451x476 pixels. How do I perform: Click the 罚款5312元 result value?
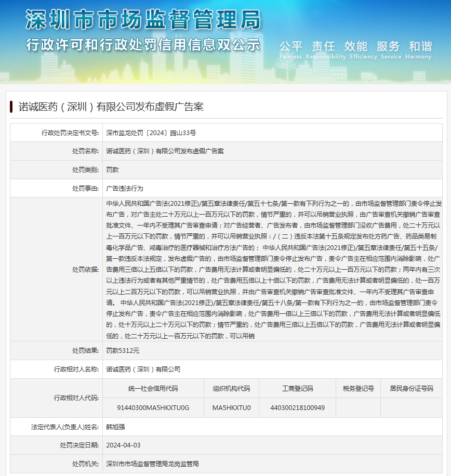coord(123,351)
